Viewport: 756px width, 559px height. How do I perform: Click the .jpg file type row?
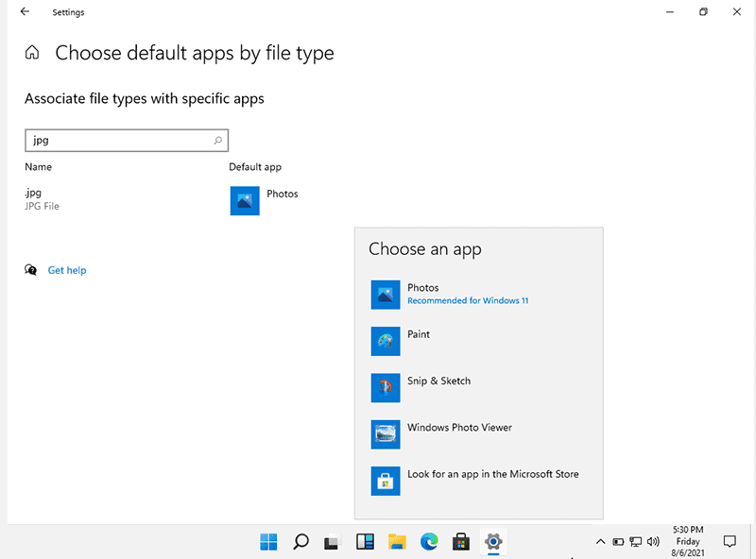click(42, 199)
